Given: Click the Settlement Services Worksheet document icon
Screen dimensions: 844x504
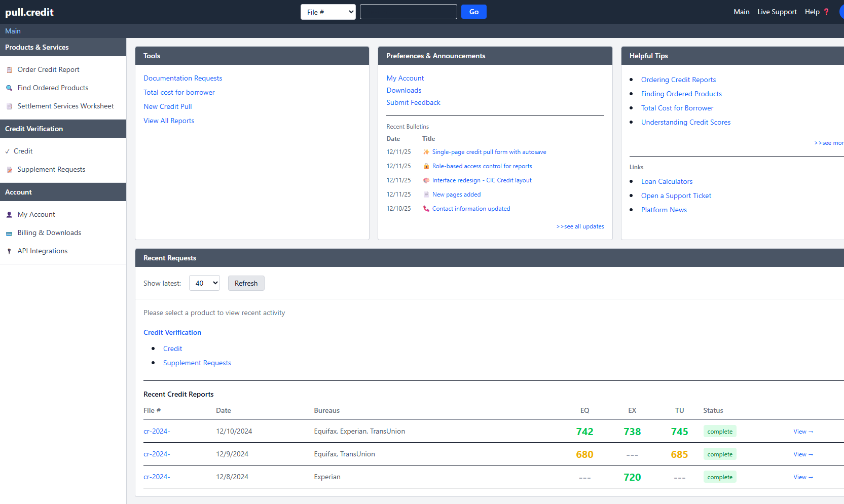Looking at the screenshot, I should pos(9,106).
